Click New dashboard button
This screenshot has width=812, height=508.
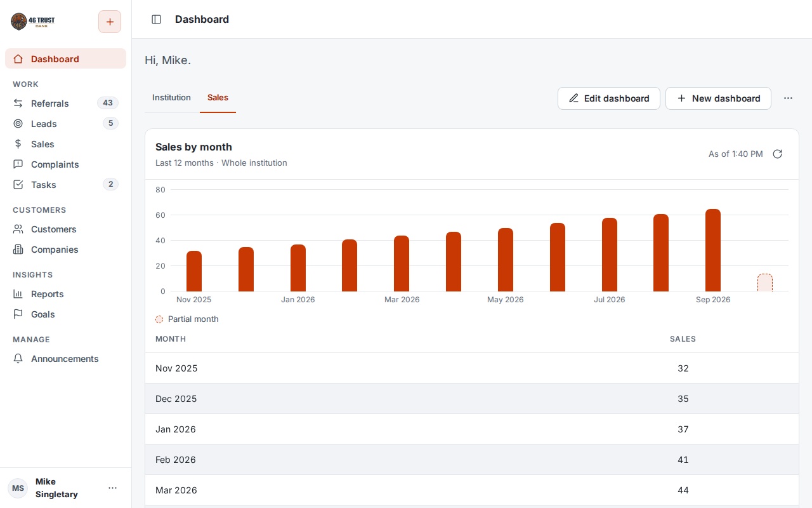(718, 98)
